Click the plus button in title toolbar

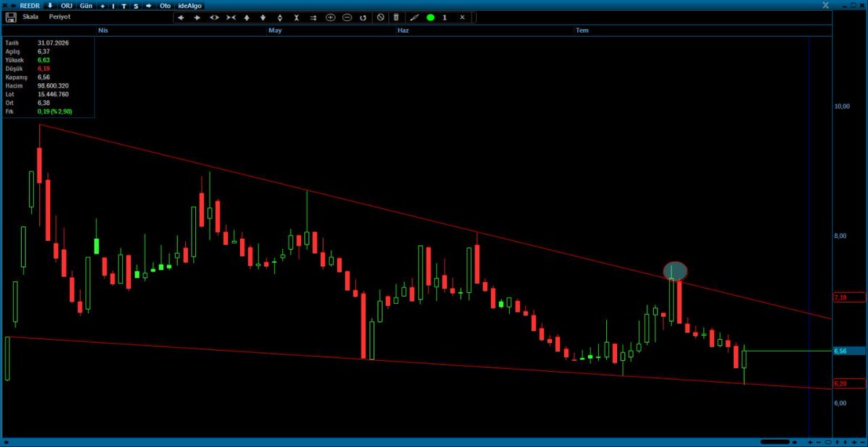coord(102,5)
